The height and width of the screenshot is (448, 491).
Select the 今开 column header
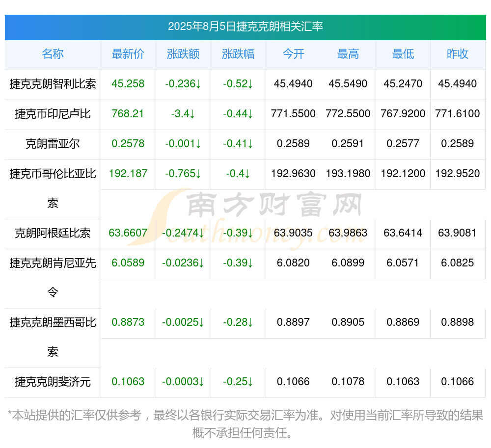(x=293, y=54)
